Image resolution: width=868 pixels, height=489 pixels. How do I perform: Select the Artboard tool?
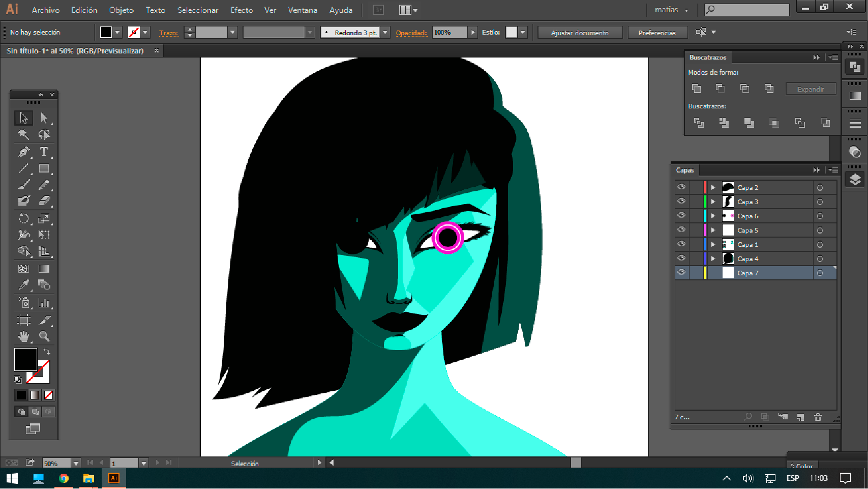[x=23, y=320]
